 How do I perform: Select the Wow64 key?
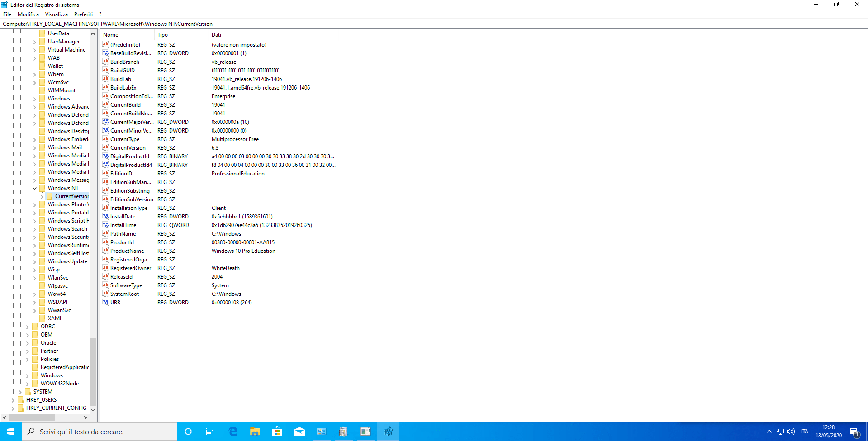pyautogui.click(x=57, y=294)
